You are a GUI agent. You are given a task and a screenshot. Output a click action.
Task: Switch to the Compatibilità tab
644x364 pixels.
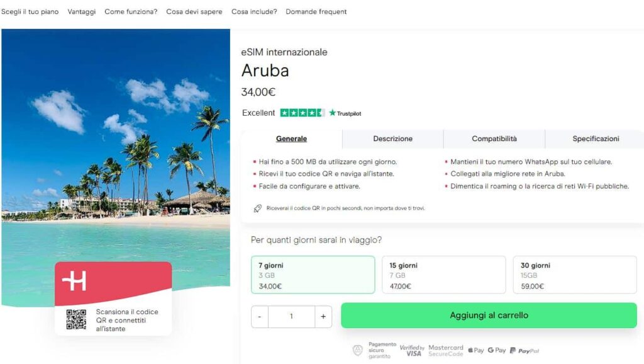tap(494, 139)
